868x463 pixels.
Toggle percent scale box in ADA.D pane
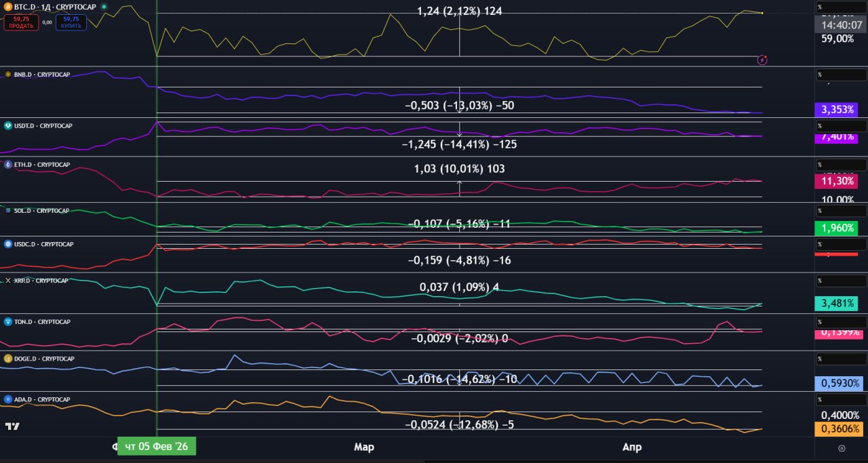841,399
